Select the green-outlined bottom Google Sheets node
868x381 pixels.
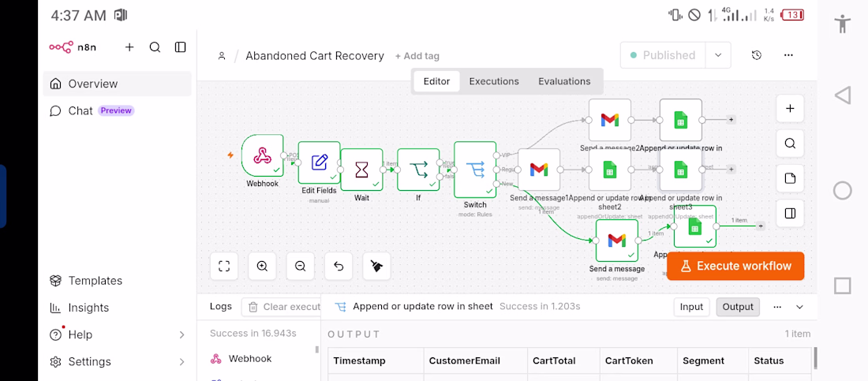[694, 226]
